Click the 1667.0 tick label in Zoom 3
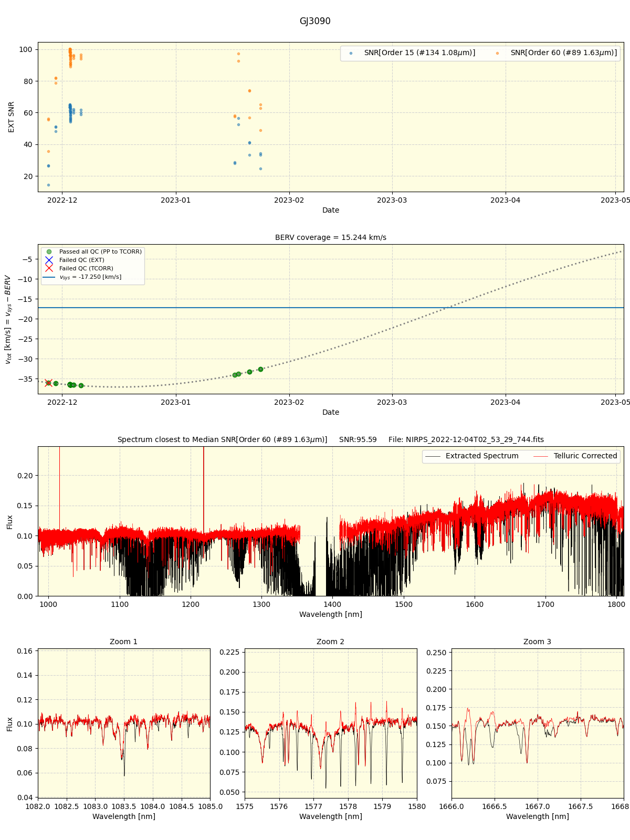The width and height of the screenshot is (630, 840). click(538, 806)
